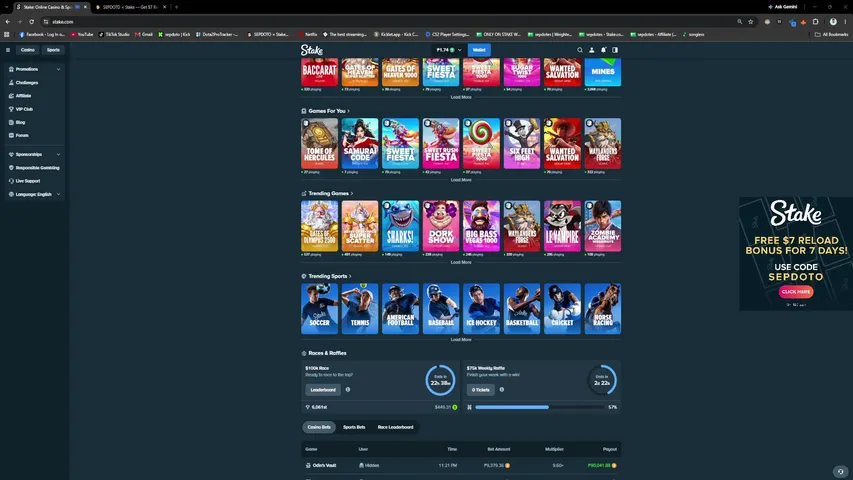Select the Sports Bets tab
Viewport: 853px width, 480px height.
(x=354, y=427)
